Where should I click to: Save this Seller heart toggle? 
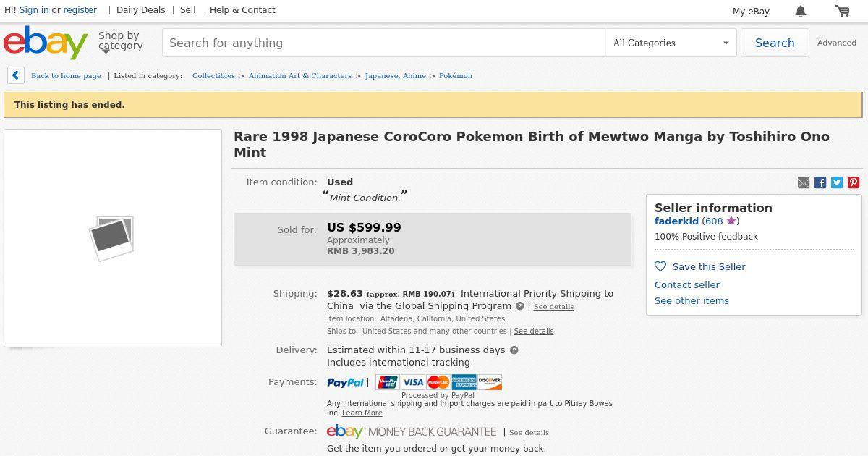(660, 266)
